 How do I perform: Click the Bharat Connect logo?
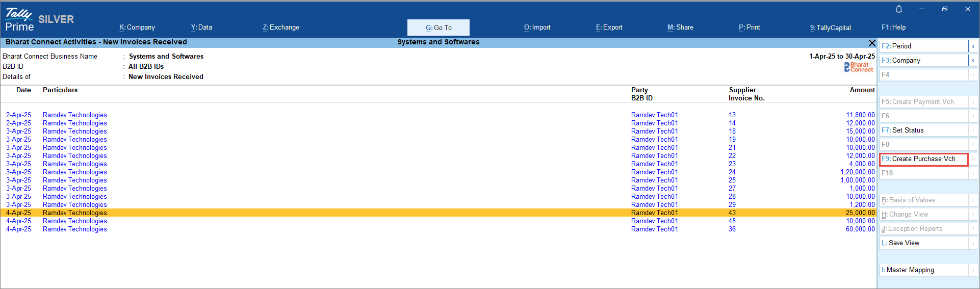click(859, 67)
